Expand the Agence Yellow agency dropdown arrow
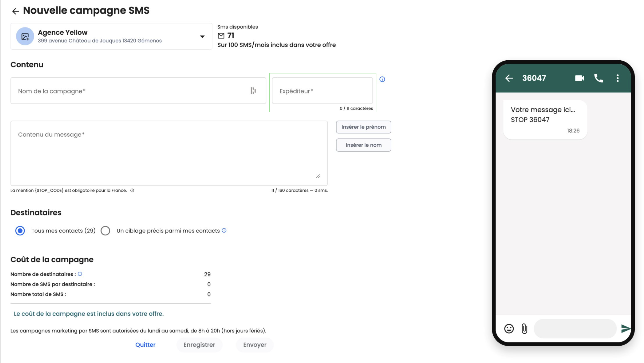The width and height of the screenshot is (644, 363). (202, 36)
